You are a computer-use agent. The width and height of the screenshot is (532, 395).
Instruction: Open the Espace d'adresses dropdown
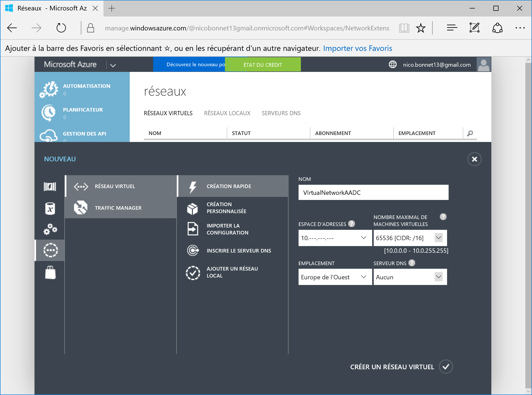[x=363, y=238]
